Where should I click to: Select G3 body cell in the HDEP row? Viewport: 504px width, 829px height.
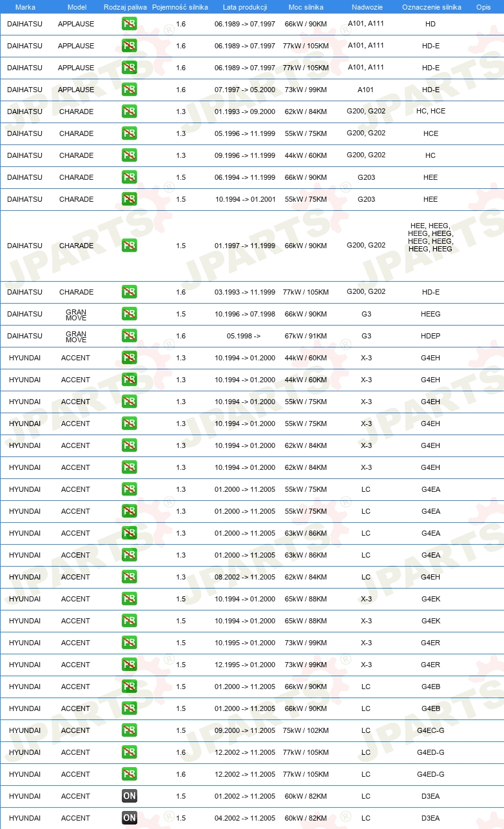pos(366,336)
